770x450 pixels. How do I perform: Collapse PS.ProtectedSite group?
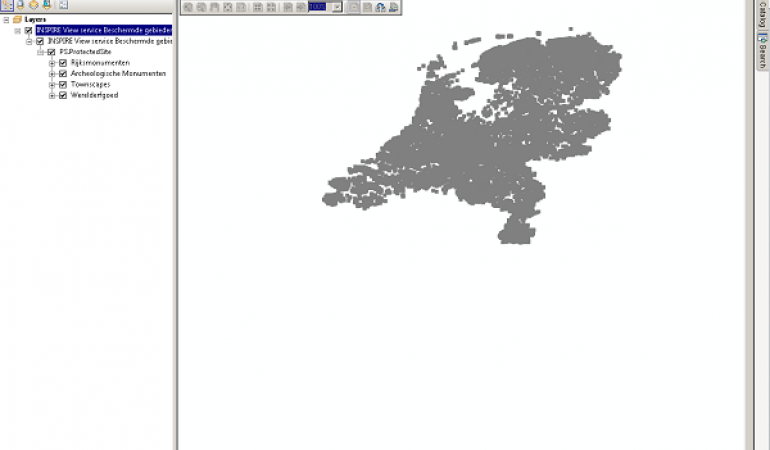coord(40,52)
